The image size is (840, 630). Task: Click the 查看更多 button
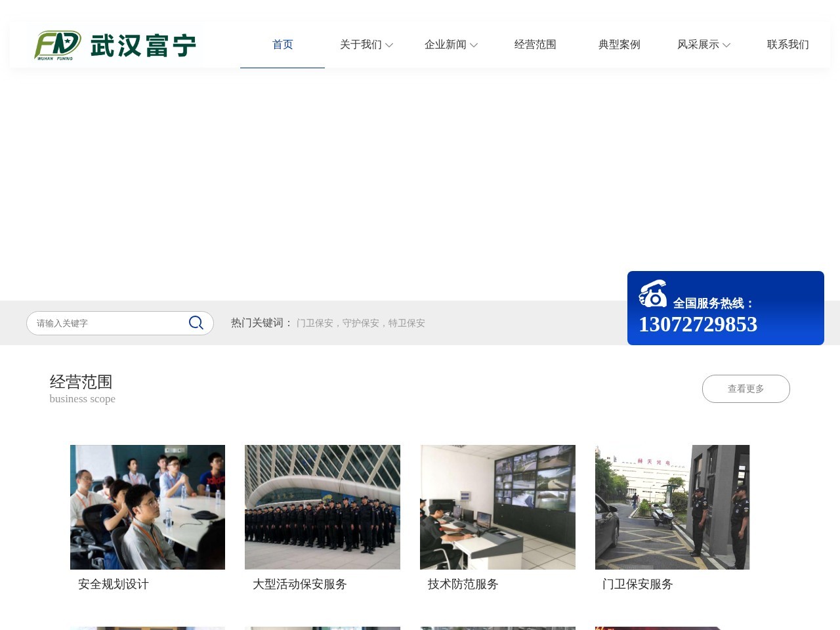click(x=746, y=388)
